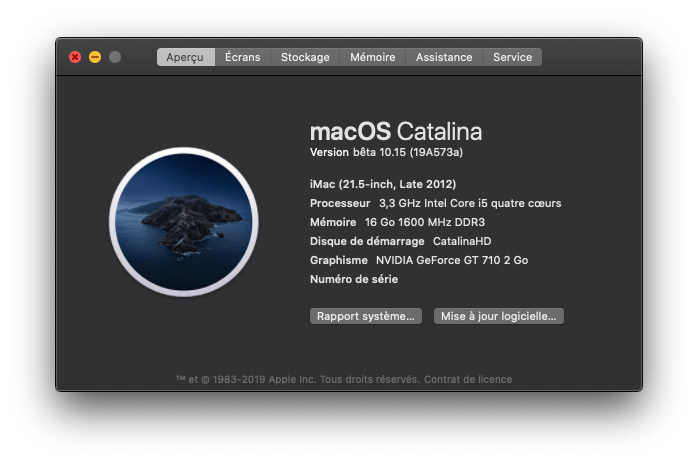Click the Numéro de série label

[x=354, y=279]
